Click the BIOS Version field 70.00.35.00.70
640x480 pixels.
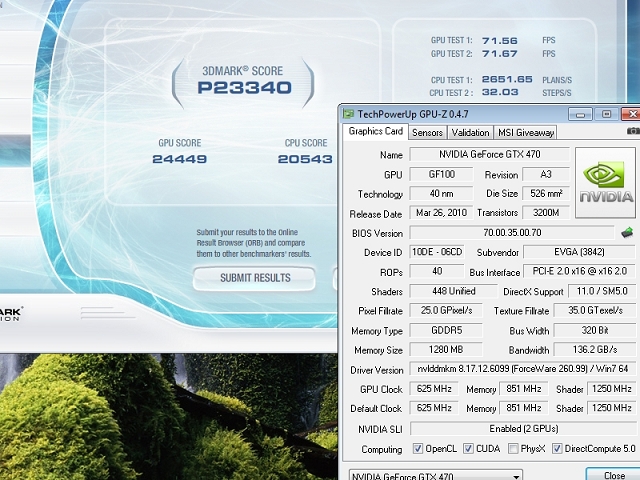pyautogui.click(x=512, y=233)
